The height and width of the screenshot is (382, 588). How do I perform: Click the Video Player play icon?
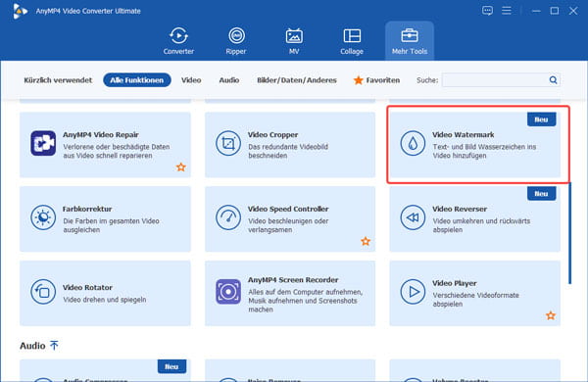coord(413,291)
